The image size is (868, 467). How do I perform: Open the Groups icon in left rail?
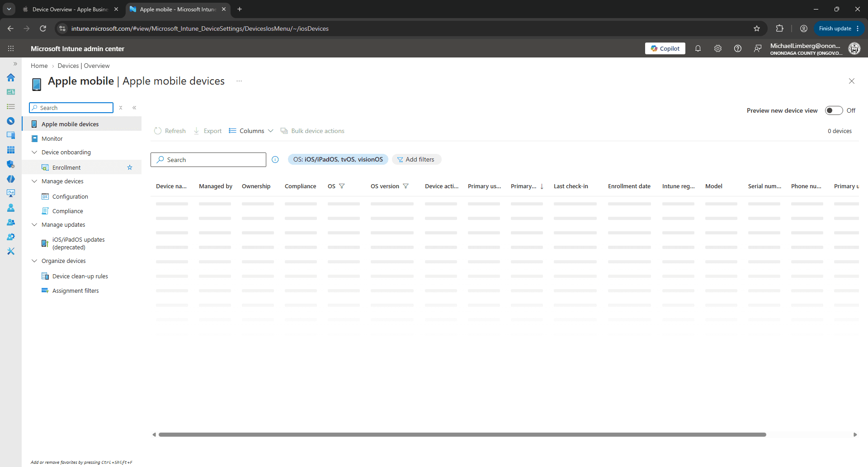[x=11, y=222]
